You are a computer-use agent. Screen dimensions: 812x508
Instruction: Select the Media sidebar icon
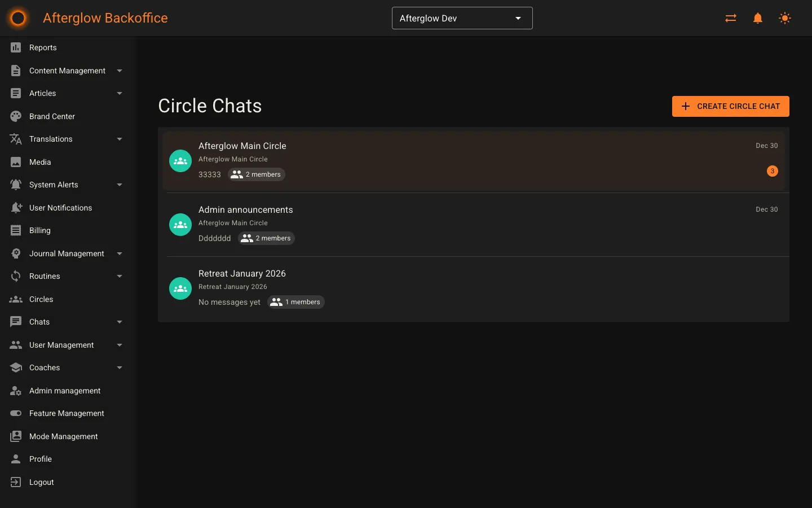click(16, 162)
